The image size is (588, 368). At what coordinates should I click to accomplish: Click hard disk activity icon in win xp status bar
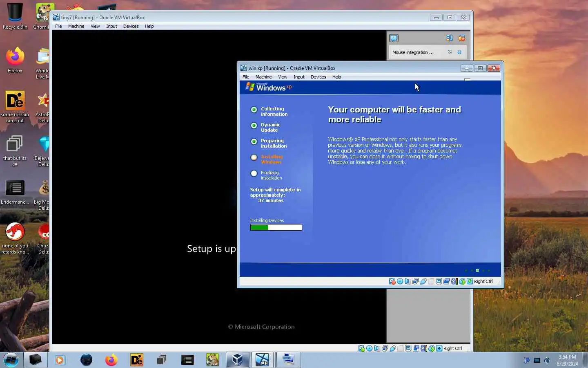point(392,281)
